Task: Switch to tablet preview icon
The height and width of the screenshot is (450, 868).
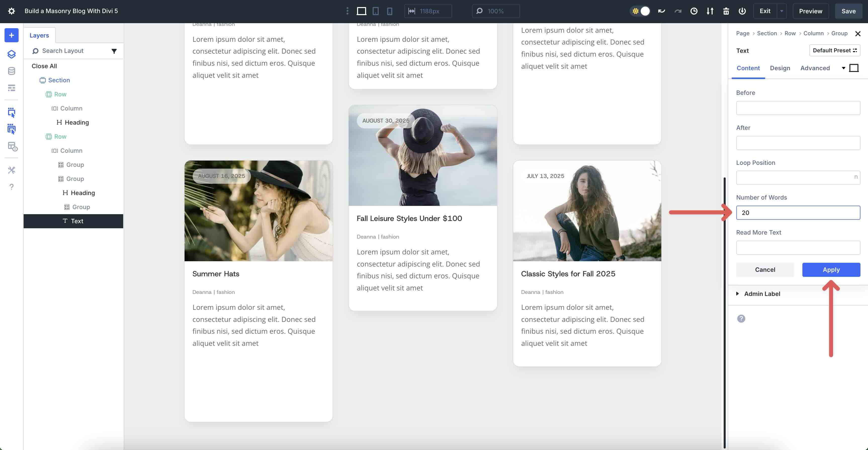Action: click(x=375, y=11)
